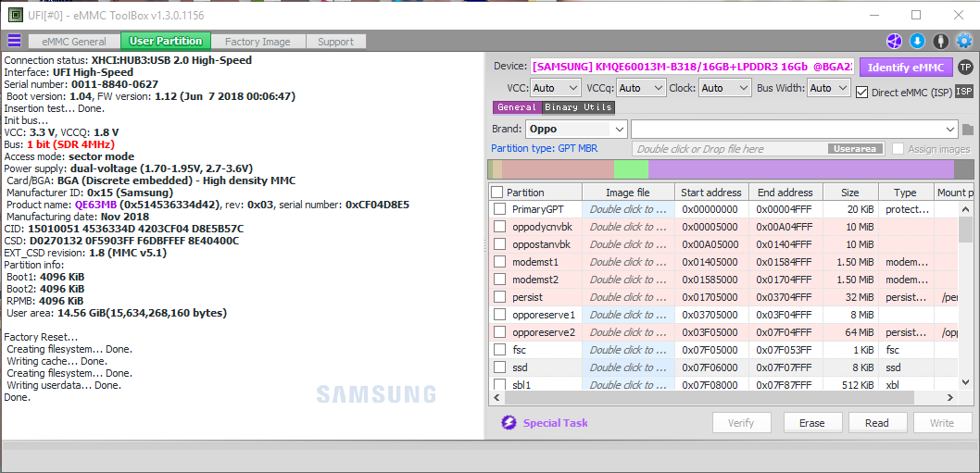Image resolution: width=980 pixels, height=473 pixels.
Task: Click the purple globe network icon
Action: (x=895, y=42)
